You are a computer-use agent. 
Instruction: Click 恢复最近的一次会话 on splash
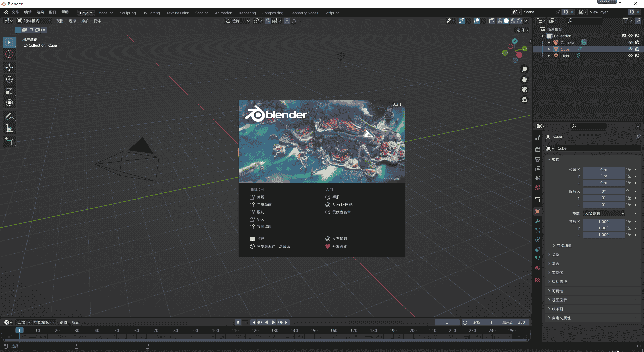270,246
